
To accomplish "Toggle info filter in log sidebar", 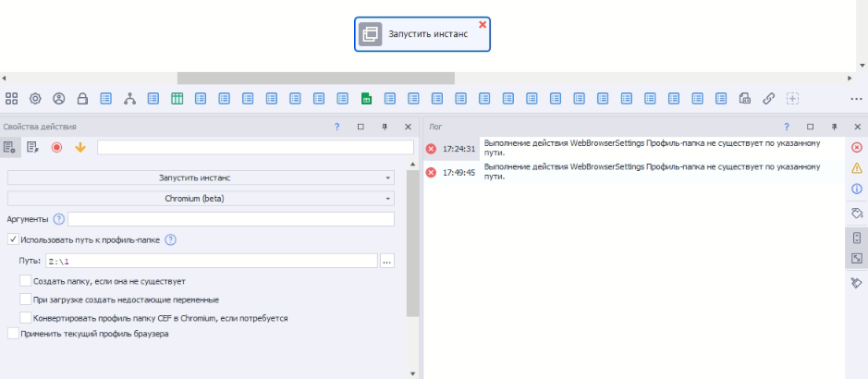I will 856,189.
